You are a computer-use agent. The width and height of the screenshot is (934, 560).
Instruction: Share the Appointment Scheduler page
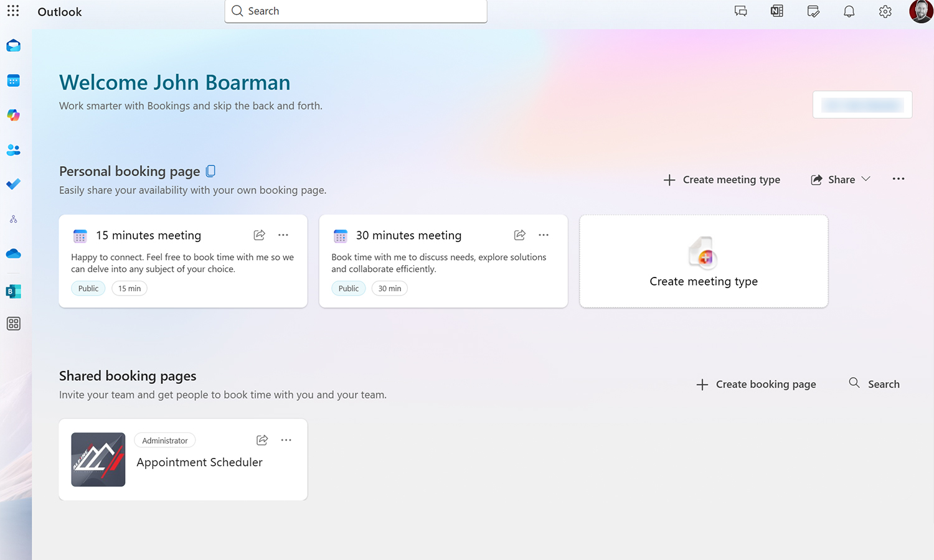click(x=262, y=440)
